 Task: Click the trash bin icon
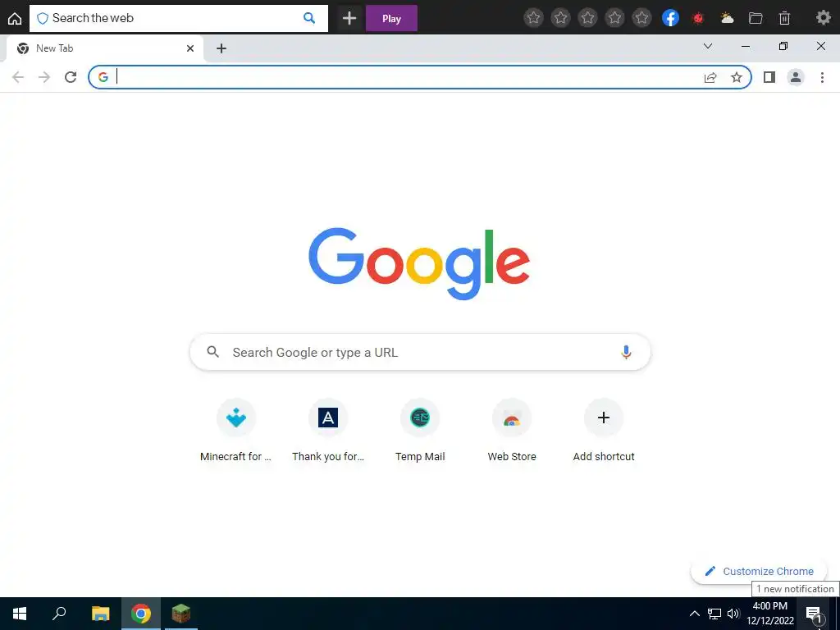[784, 18]
